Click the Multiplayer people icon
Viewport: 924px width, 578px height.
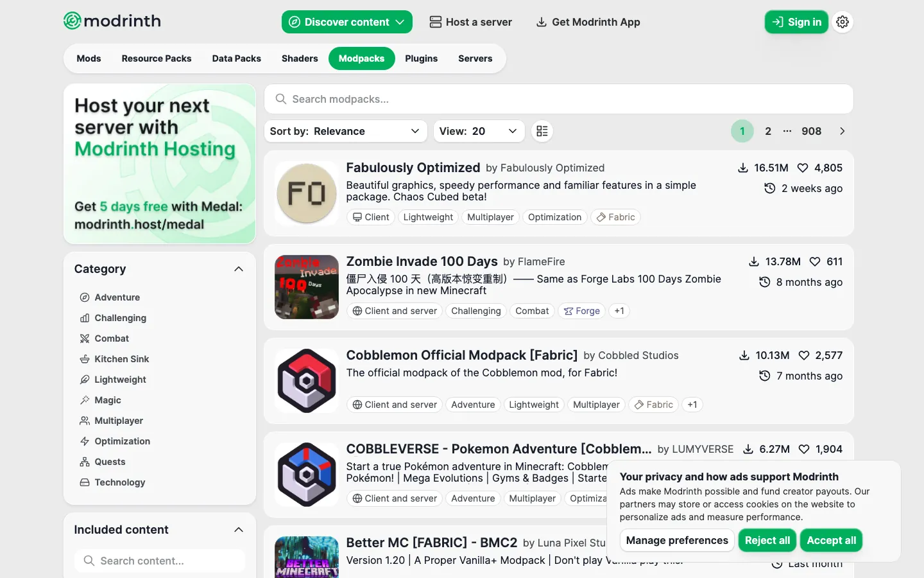pyautogui.click(x=85, y=421)
